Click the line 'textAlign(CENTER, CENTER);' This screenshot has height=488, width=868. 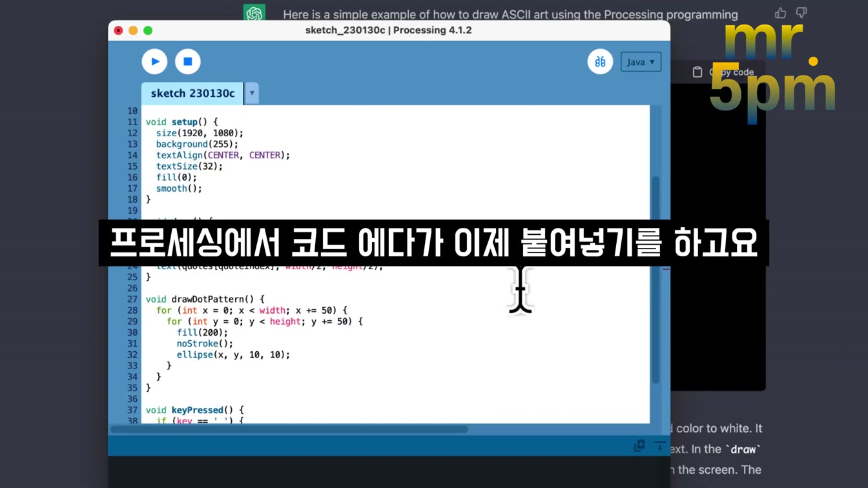point(223,155)
